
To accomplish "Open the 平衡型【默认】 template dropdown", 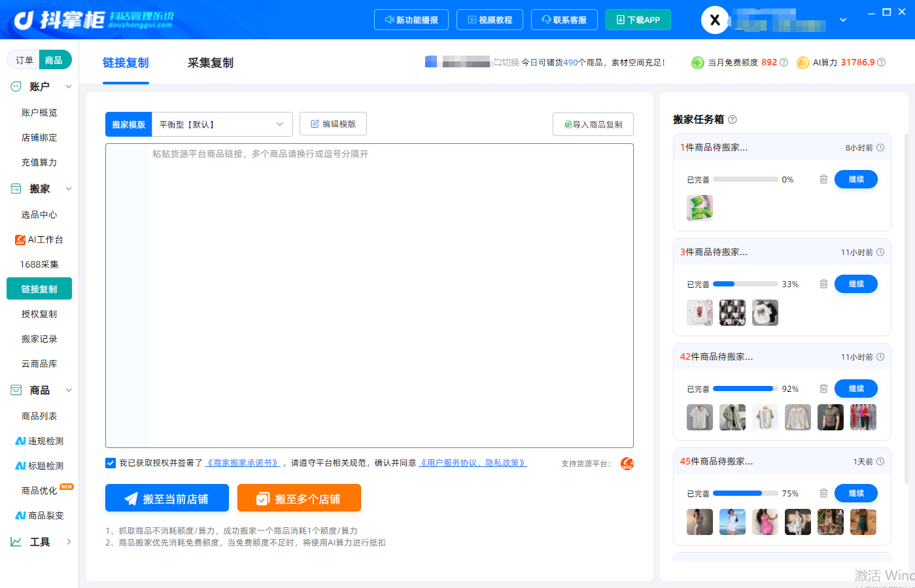I will pyautogui.click(x=222, y=124).
